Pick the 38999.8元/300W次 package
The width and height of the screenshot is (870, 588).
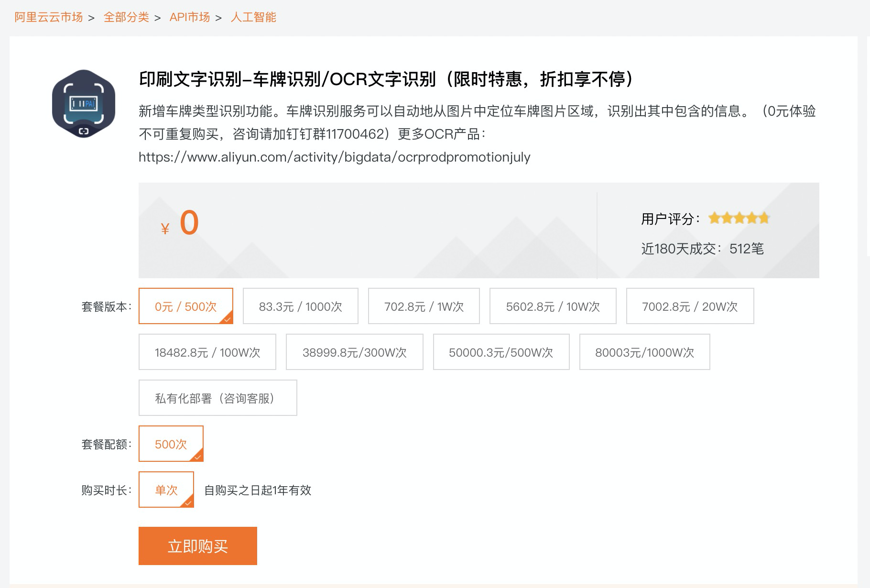[x=355, y=352]
